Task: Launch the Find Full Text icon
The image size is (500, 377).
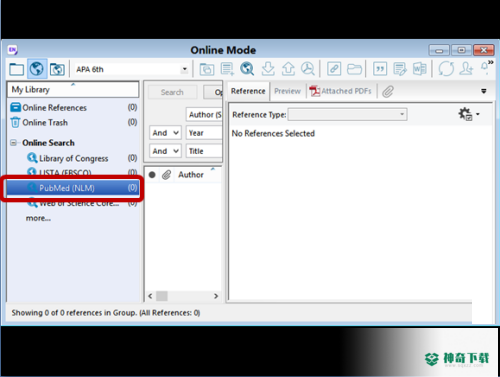Action: tap(308, 69)
